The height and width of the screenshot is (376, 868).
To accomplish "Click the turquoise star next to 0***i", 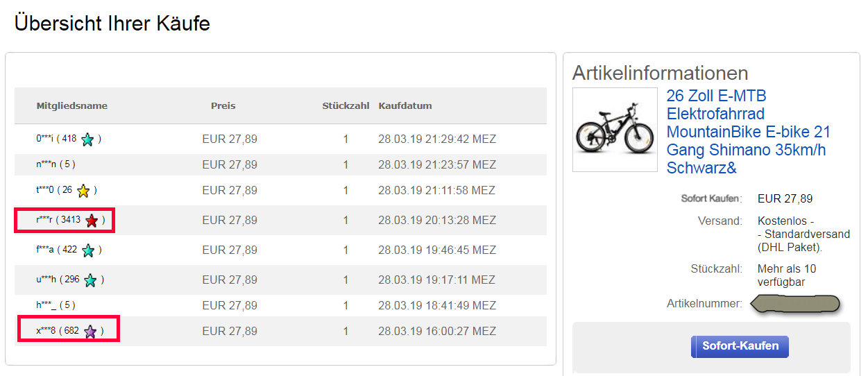I will [x=87, y=139].
